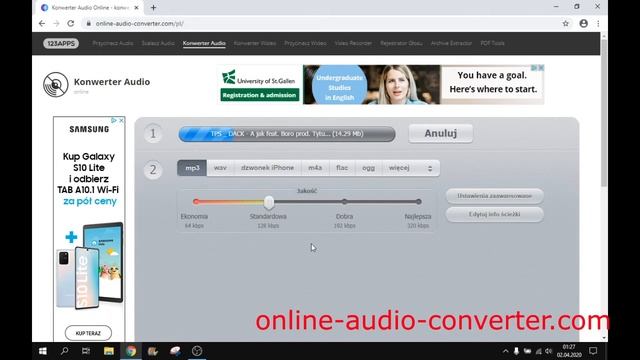Viewport: 640px width, 360px height.
Task: Click the 123APPS logo badge
Action: click(x=61, y=43)
